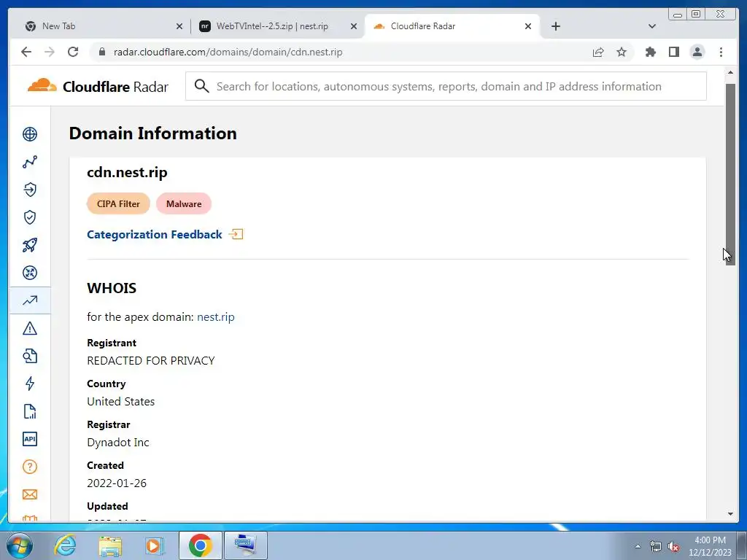The width and height of the screenshot is (747, 560).
Task: Open the routing compass sidebar icon
Action: pyautogui.click(x=29, y=273)
